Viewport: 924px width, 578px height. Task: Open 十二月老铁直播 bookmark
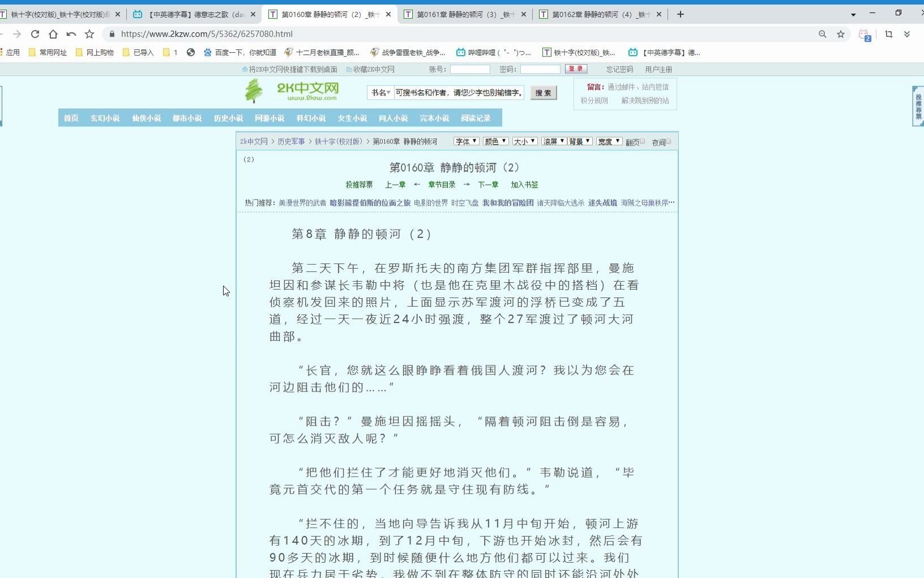point(322,52)
